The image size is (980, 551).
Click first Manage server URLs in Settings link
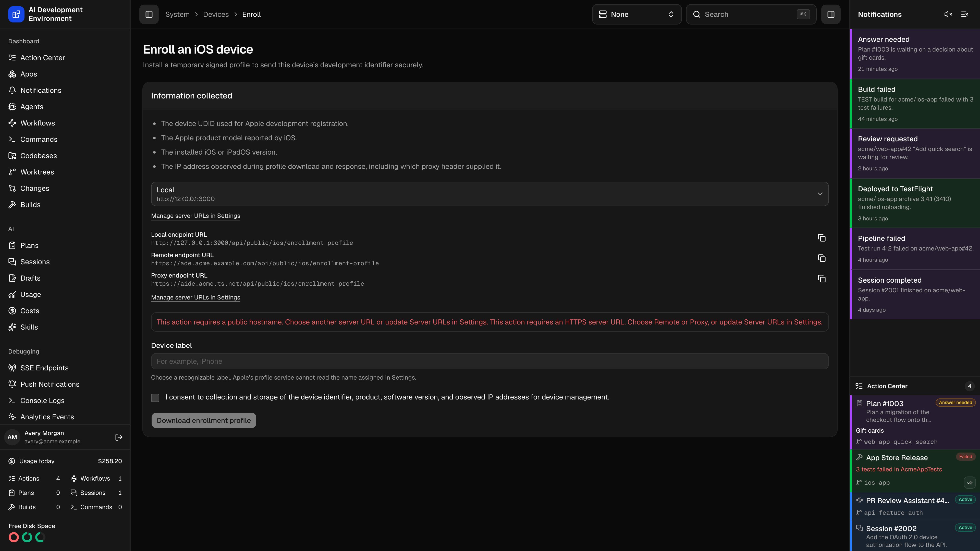195,216
